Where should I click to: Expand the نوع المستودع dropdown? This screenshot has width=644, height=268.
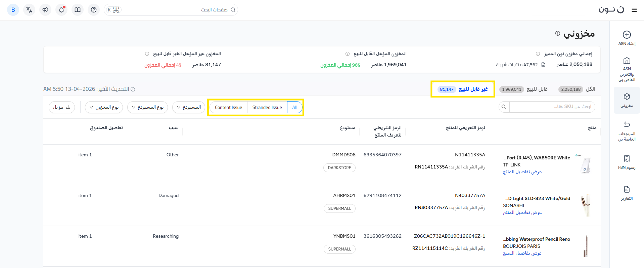pos(147,107)
